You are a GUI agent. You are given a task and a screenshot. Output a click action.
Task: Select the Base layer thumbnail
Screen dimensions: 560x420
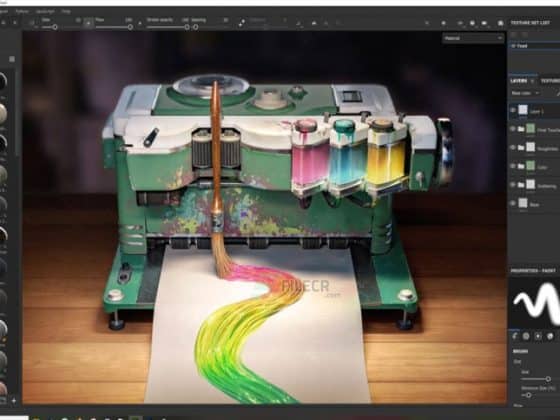pos(523,203)
